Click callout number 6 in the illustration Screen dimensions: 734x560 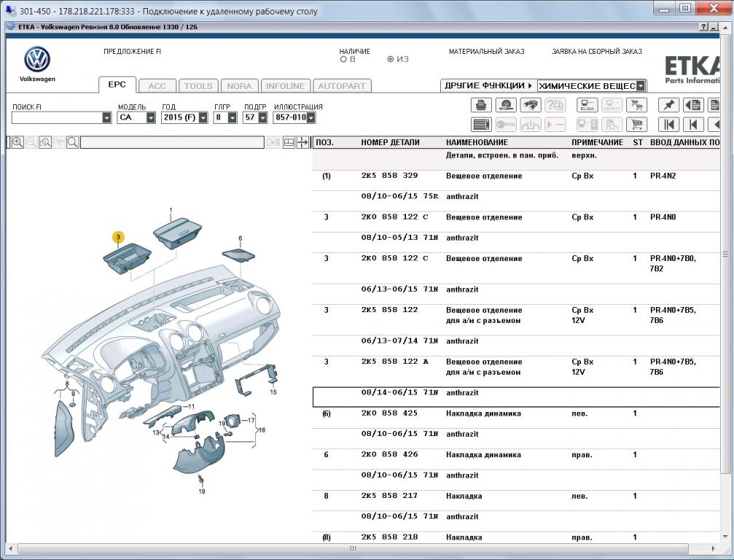240,238
